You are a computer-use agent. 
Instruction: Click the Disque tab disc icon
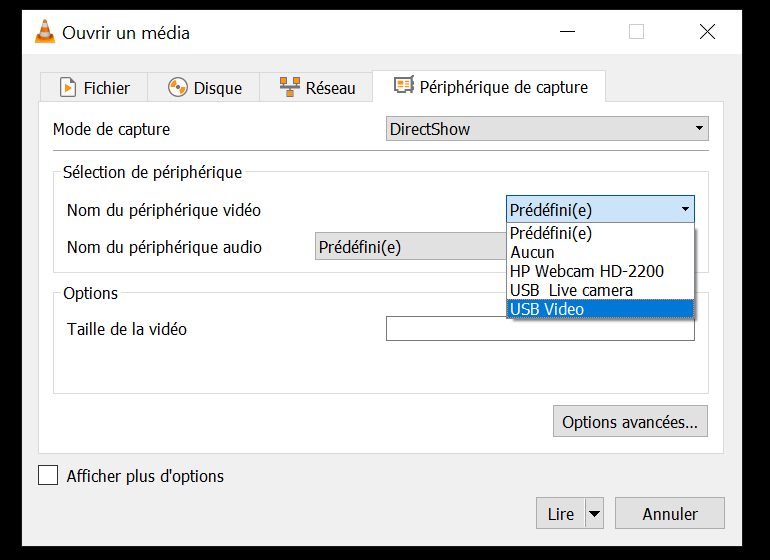tap(178, 88)
